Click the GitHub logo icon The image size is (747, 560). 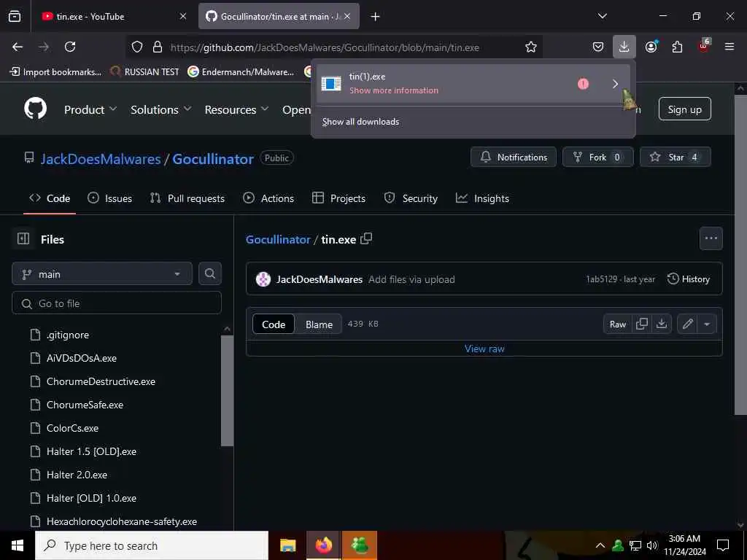click(35, 109)
